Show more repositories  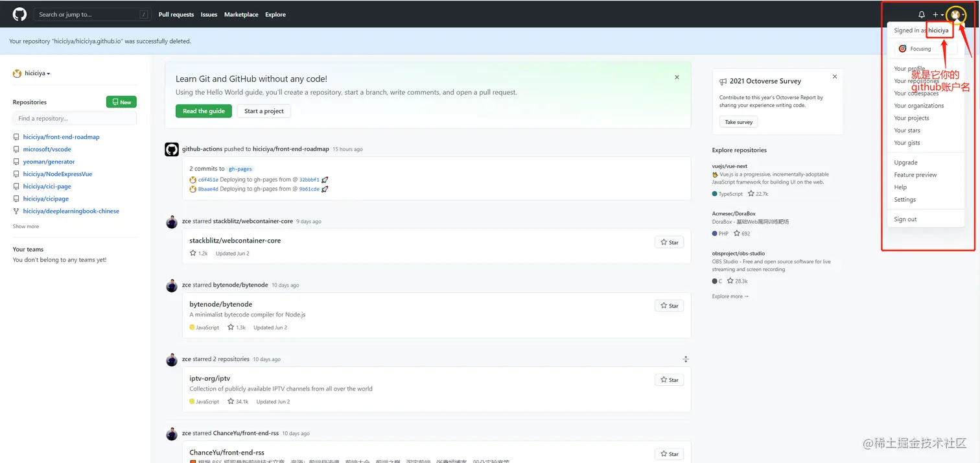[26, 226]
